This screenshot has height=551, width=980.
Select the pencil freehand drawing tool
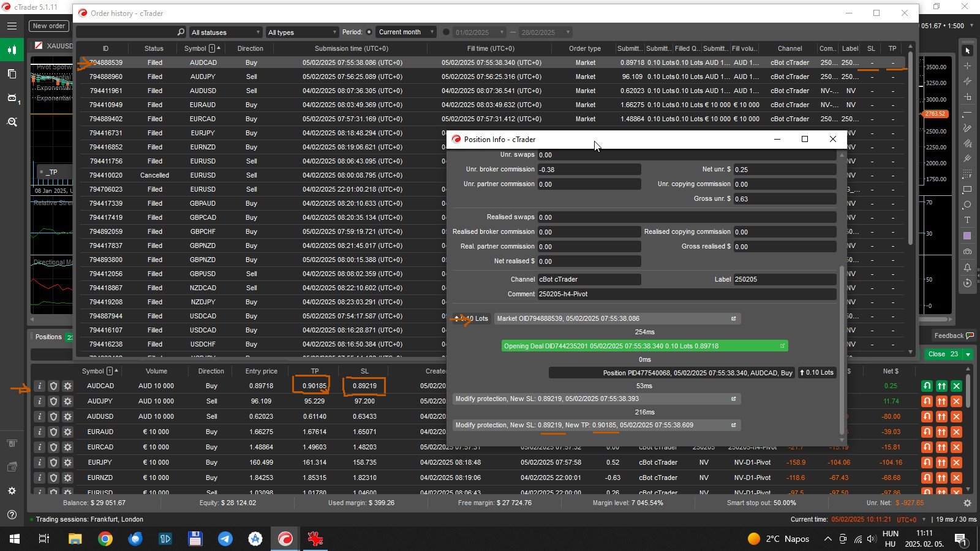pyautogui.click(x=967, y=128)
